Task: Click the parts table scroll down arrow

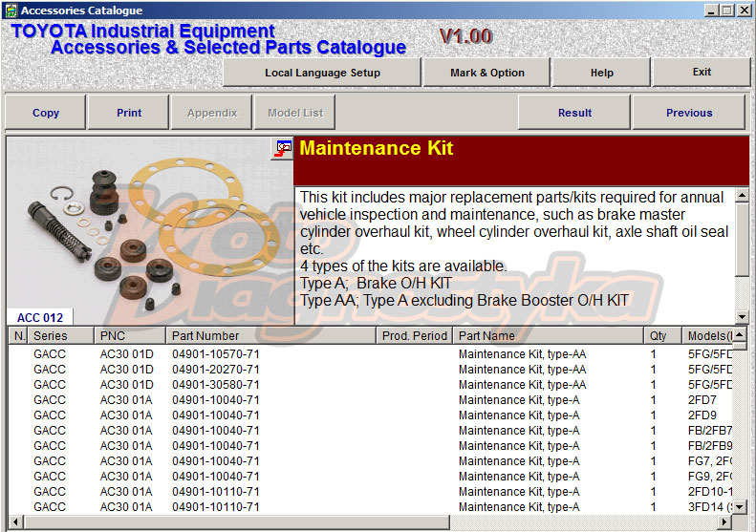Action: pos(739,506)
